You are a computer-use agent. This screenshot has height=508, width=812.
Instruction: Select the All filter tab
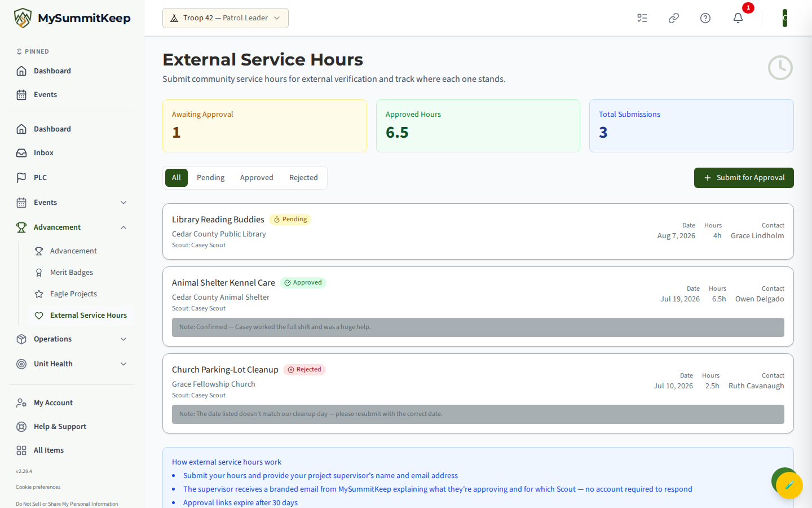point(176,177)
